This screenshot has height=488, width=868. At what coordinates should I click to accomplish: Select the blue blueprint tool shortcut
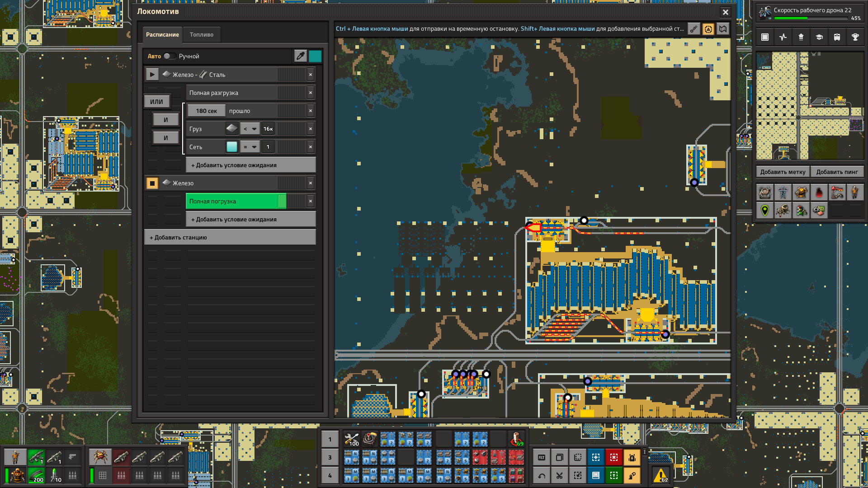click(x=596, y=458)
